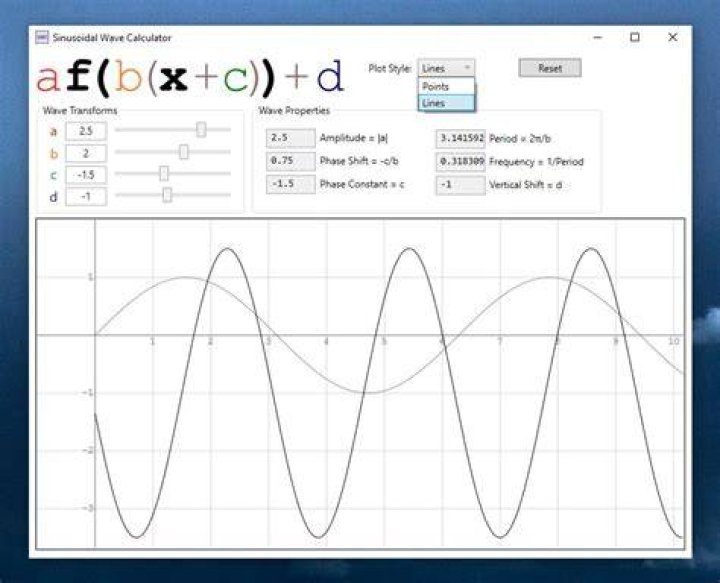This screenshot has width=720, height=583.
Task: Select the Phase Shift readout field
Action: [x=291, y=161]
